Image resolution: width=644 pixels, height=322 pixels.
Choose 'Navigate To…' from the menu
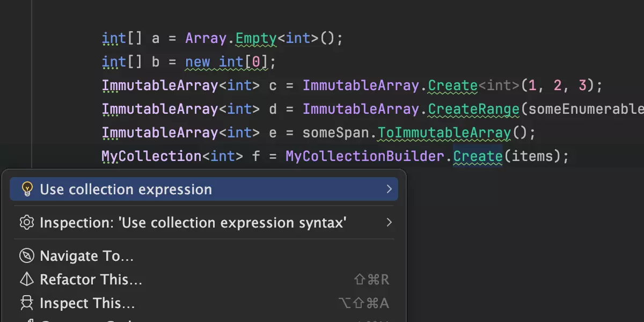point(87,256)
